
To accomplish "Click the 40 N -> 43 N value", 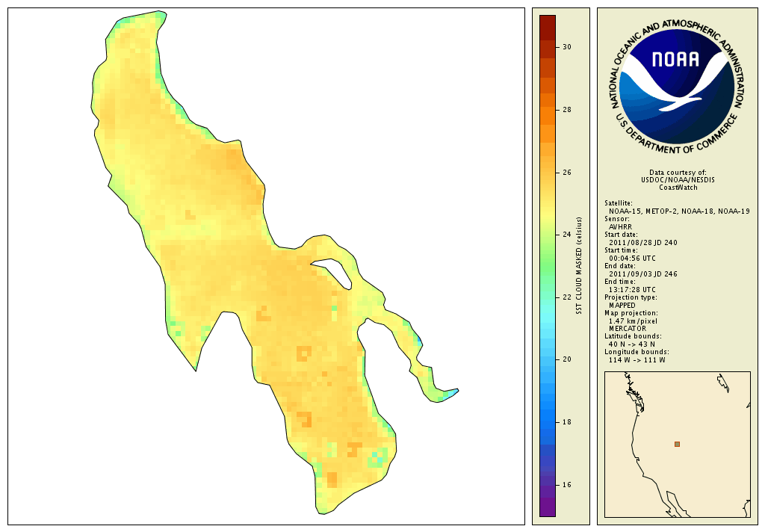I will [x=632, y=344].
